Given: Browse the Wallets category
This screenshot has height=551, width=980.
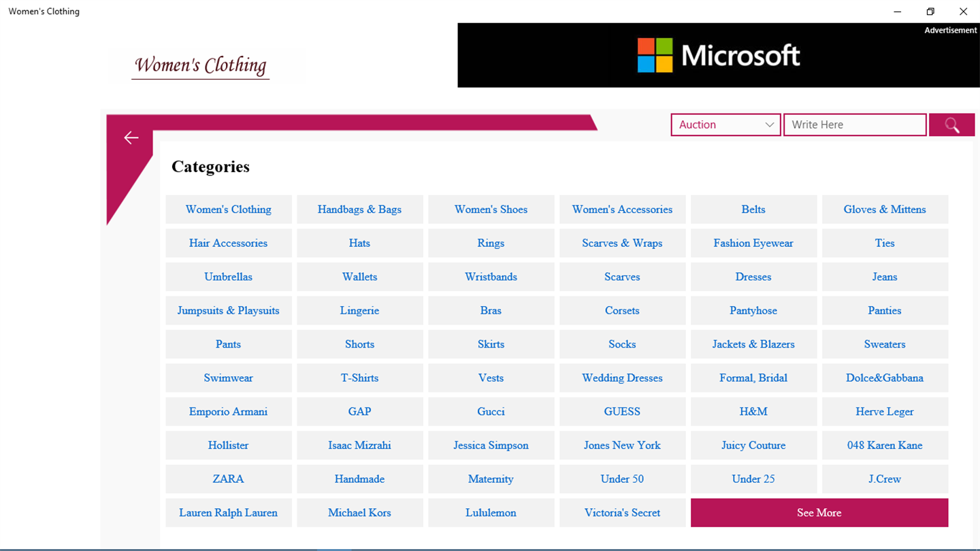Looking at the screenshot, I should (x=360, y=277).
